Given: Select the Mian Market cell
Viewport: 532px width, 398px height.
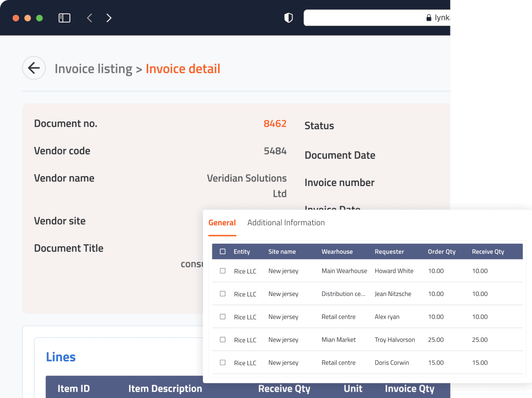Looking at the screenshot, I should 339,339.
